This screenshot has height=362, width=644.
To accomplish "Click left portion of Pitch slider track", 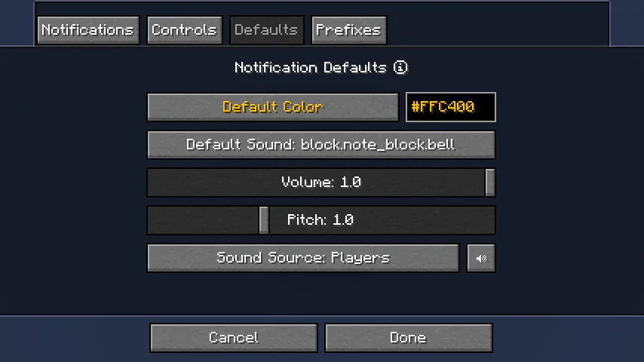I will (203, 220).
